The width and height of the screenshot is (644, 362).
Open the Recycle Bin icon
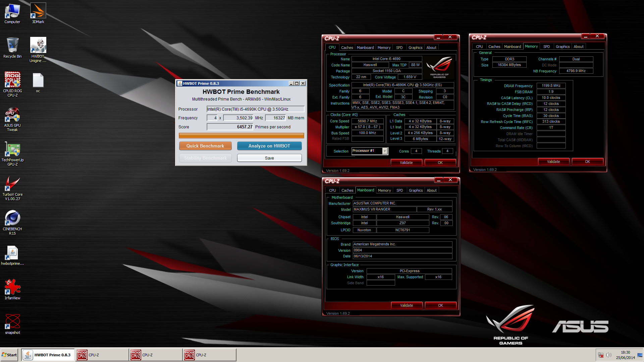(12, 48)
